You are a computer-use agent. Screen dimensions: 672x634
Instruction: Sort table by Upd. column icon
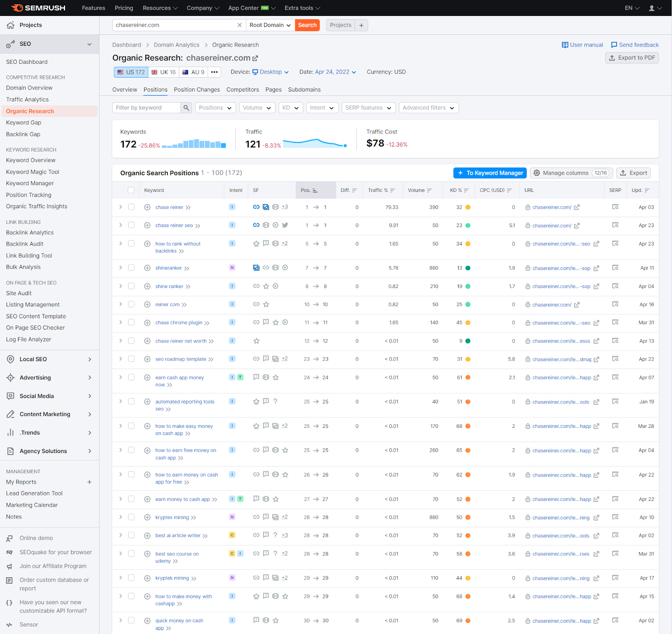point(647,191)
